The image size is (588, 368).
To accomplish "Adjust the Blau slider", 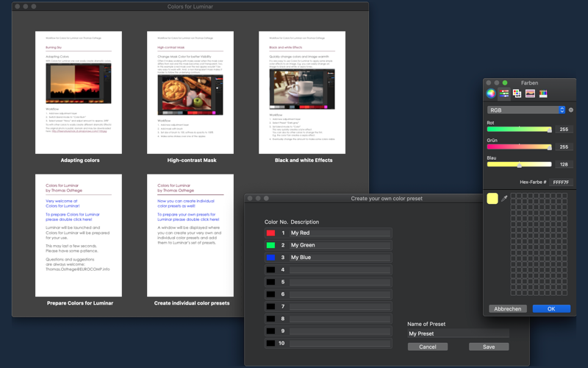I will tap(520, 164).
